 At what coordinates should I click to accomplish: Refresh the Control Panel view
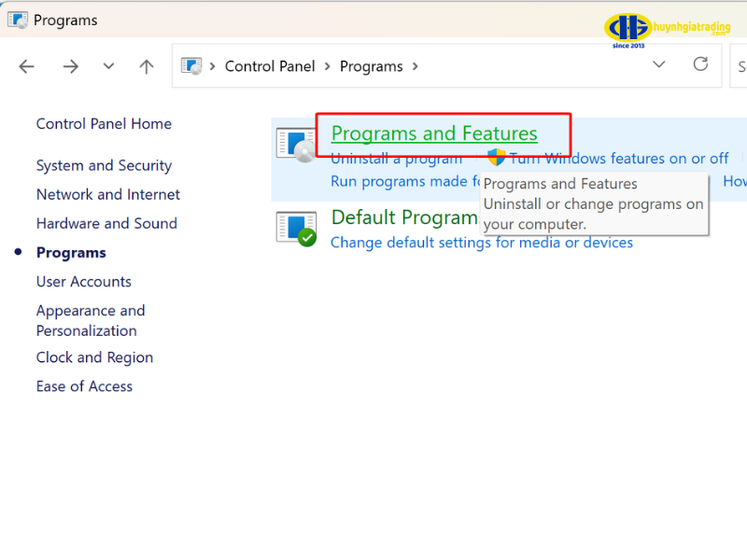700,64
